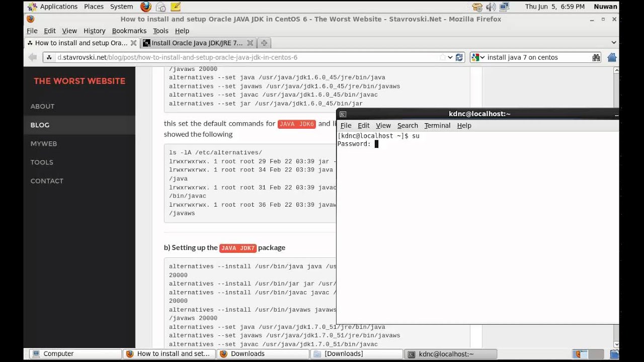Screen dimensions: 644x362
Task: Click THE WORST WEBSITE site title
Action: coord(79,81)
